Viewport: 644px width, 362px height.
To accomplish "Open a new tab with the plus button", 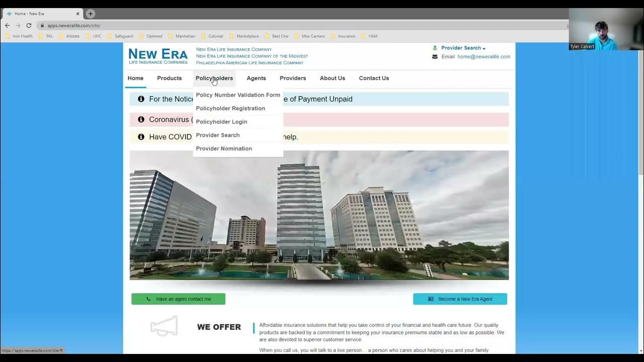I will 91,14.
